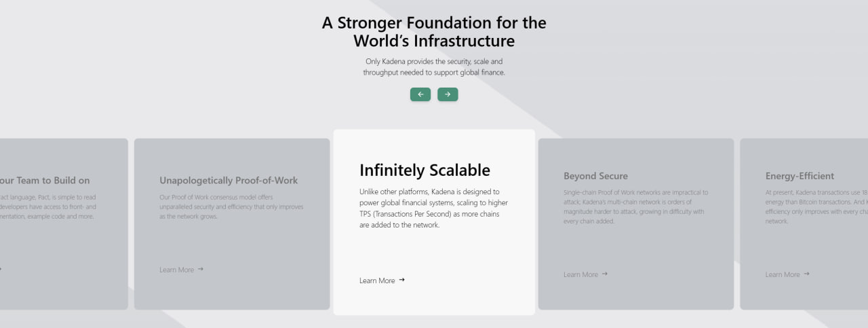Select the Energy-Efficient card title
Screen dimensions: 868x328
point(800,176)
